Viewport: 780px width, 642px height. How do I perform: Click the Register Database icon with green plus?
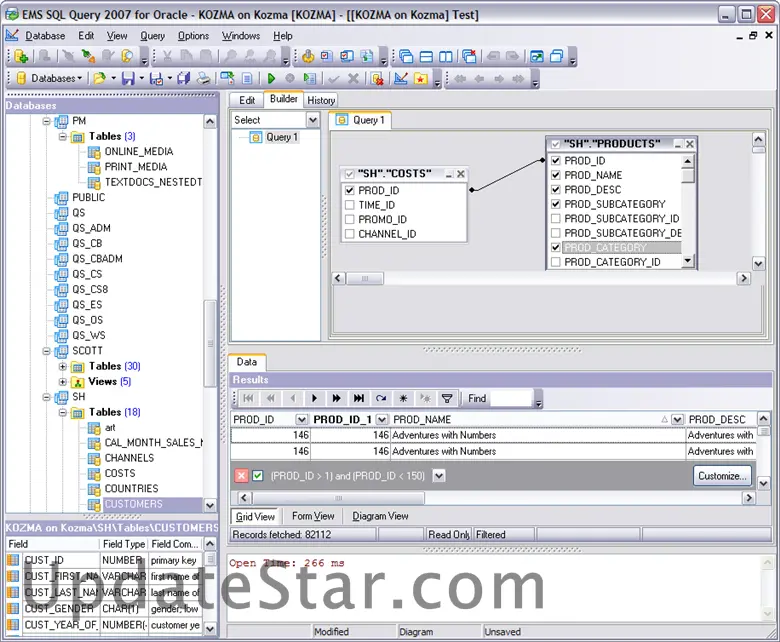(21, 57)
